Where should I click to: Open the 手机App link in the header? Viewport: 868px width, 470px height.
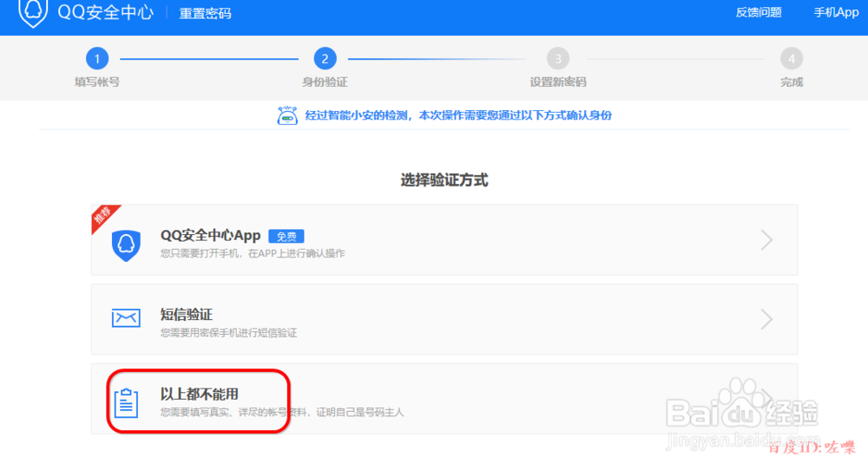[x=836, y=12]
